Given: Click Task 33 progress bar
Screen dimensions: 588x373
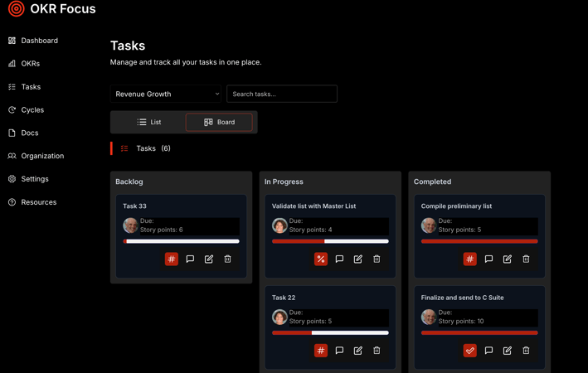Looking at the screenshot, I should [181, 241].
